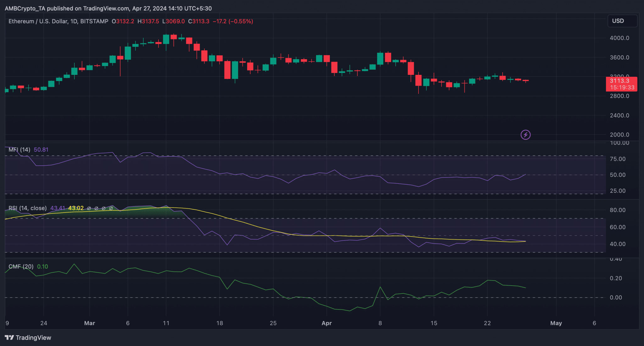Click the 60.00 RSI scale label

point(618,227)
